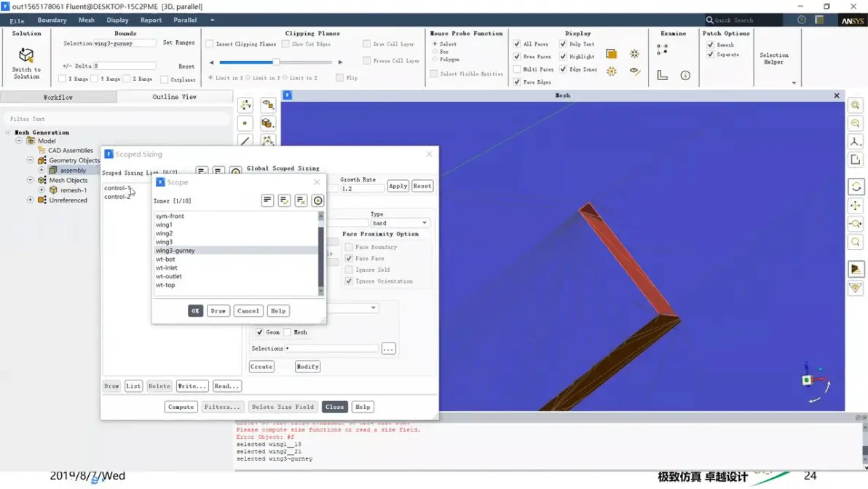The height and width of the screenshot is (489, 868).
Task: Click the Filter Text input field
Action: pos(117,119)
